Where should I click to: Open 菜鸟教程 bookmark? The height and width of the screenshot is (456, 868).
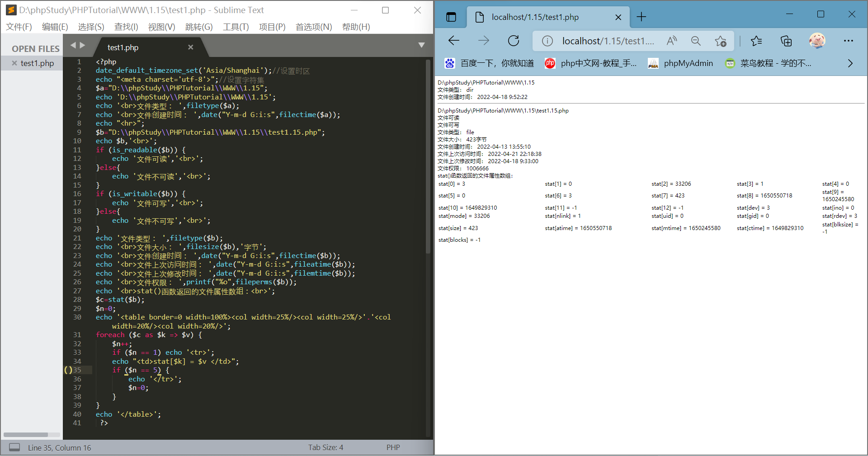768,63
